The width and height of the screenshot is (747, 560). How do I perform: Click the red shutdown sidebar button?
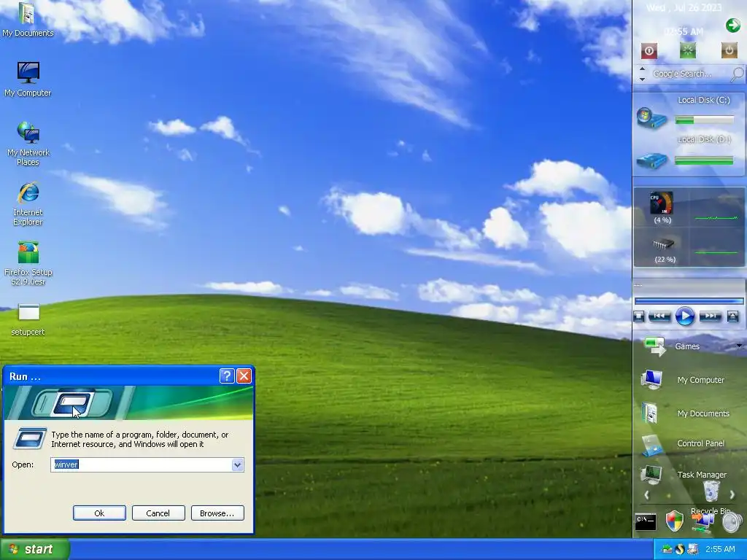tap(649, 50)
